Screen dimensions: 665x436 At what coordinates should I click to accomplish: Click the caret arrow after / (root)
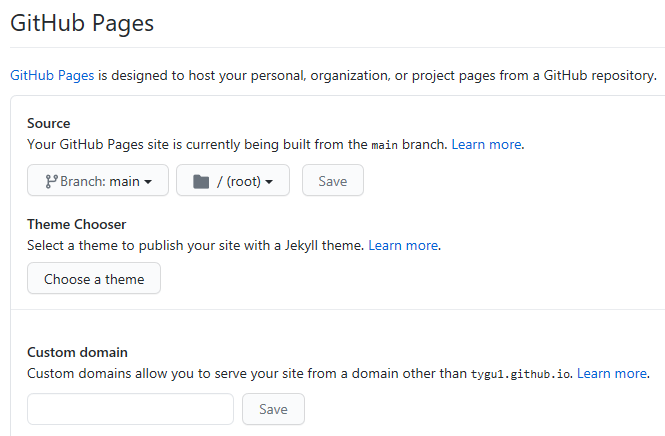coord(269,182)
